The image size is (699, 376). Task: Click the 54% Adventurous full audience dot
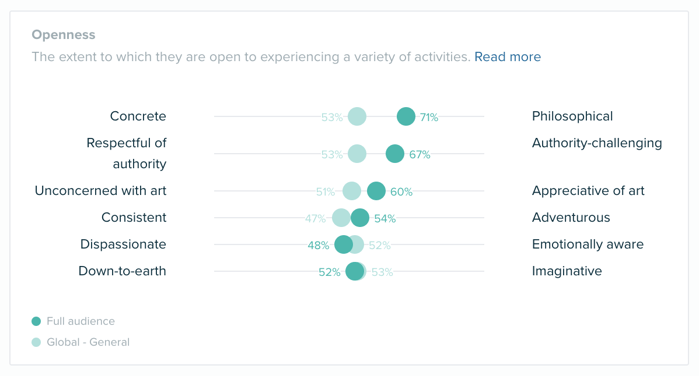360,218
